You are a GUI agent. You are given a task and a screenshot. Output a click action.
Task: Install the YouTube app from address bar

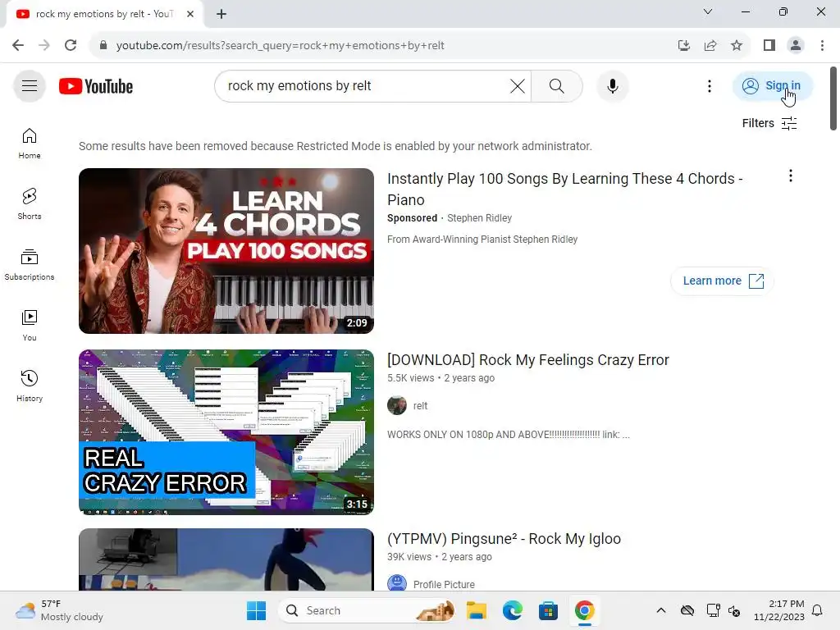[683, 46]
